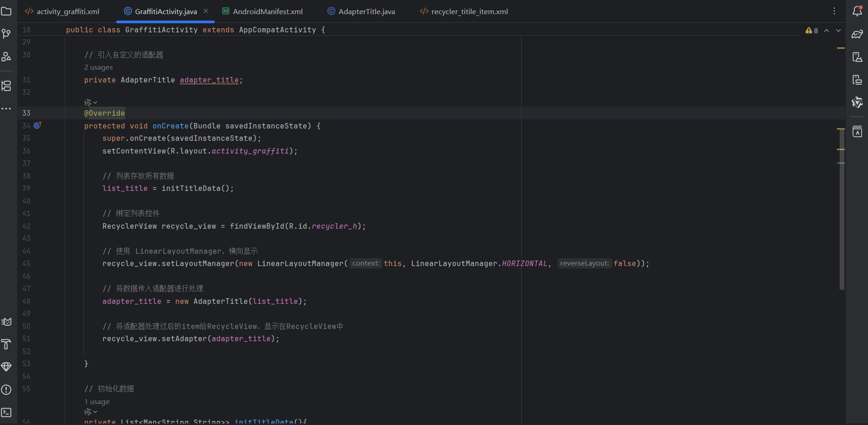
Task: Click recycler_h in findViewById call
Action: click(335, 226)
